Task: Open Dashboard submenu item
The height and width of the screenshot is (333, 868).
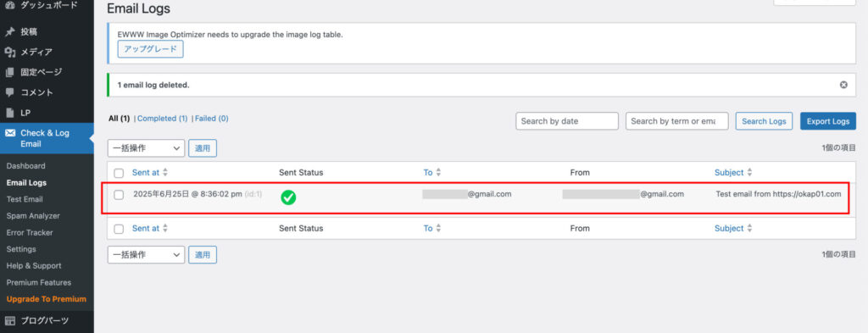Action: 26,166
